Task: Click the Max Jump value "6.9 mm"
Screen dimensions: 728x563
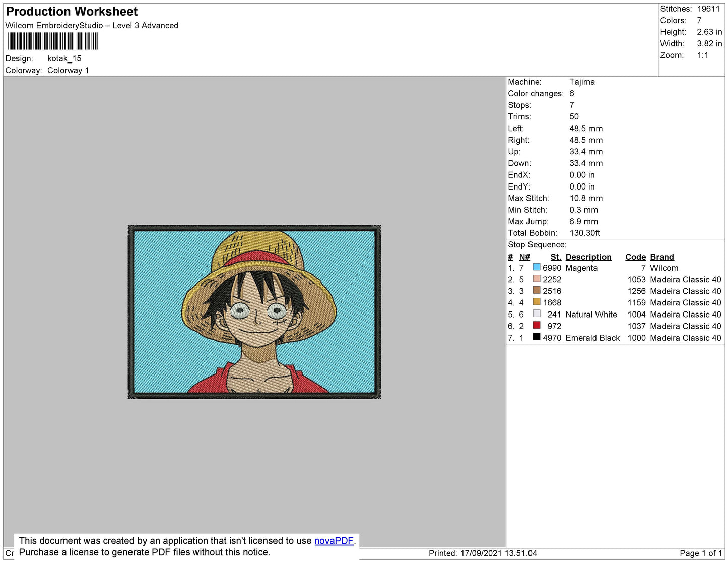Action: (x=584, y=221)
